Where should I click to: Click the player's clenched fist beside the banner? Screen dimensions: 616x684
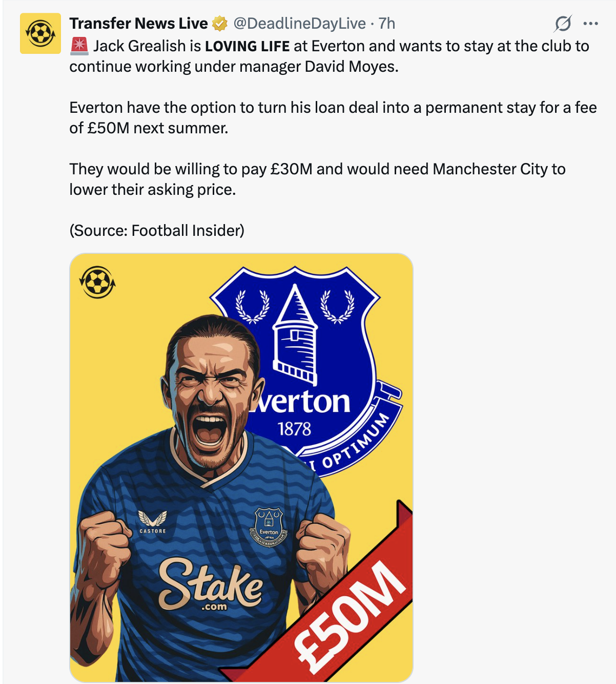pos(322,544)
